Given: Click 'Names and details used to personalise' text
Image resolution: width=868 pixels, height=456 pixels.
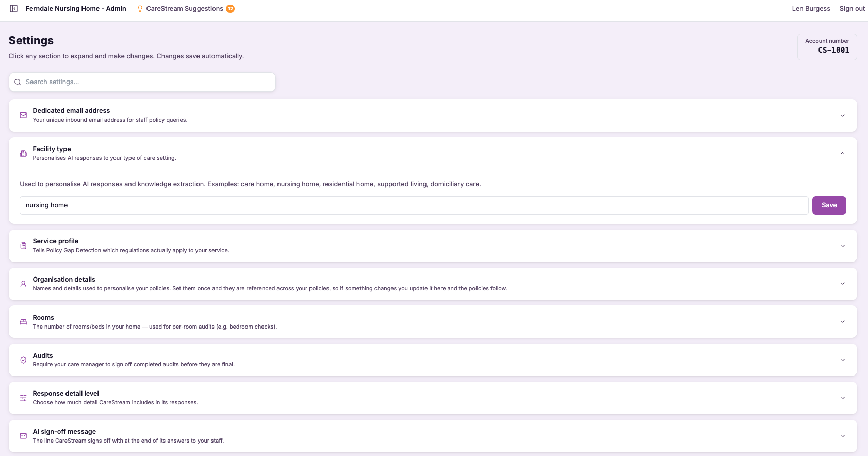Looking at the screenshot, I should (270, 288).
